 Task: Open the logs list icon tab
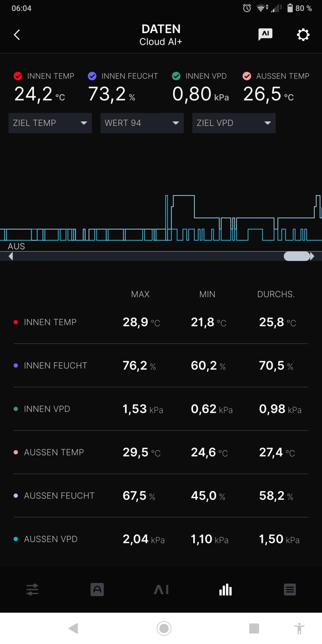[290, 590]
